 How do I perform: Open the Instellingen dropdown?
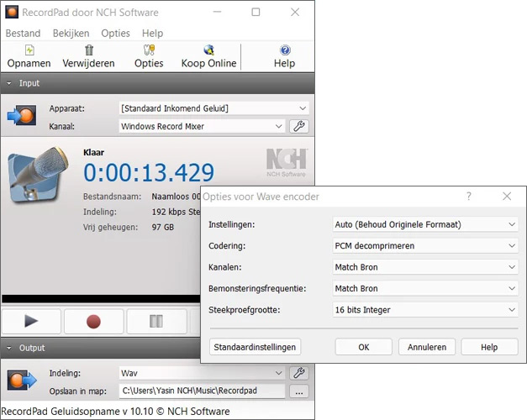[425, 224]
